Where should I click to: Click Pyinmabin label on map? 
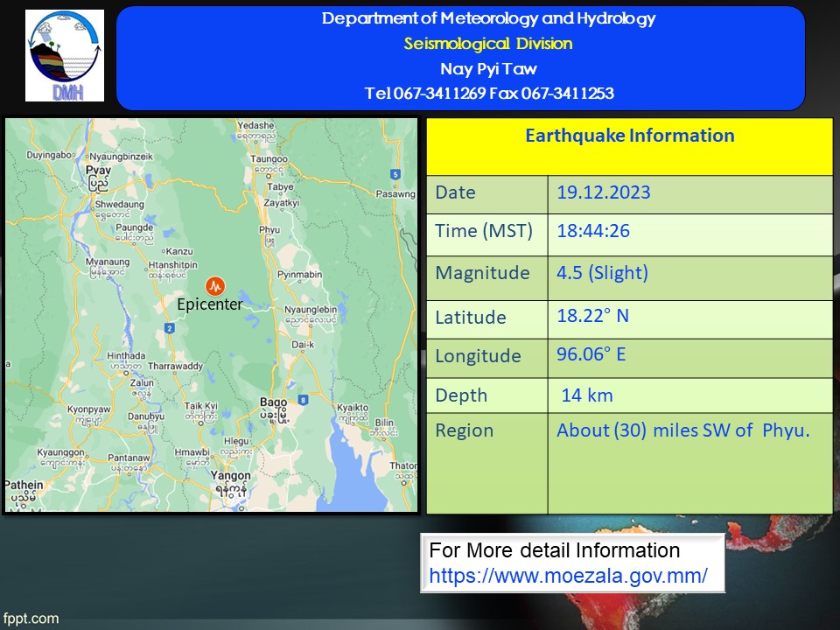point(299,274)
